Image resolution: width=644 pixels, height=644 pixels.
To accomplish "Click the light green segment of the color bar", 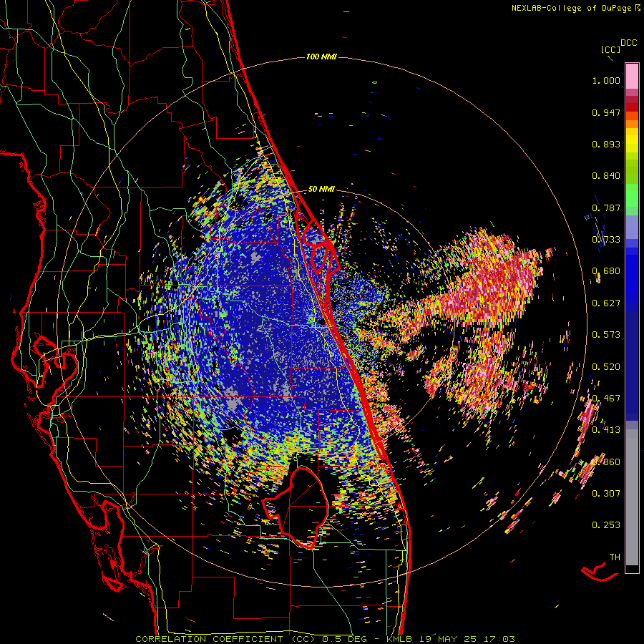I will click(632, 195).
